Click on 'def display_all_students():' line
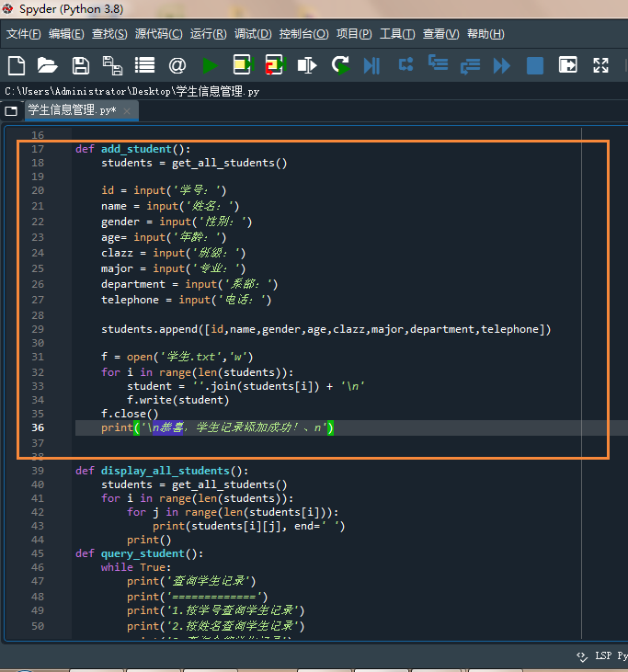 coord(162,471)
